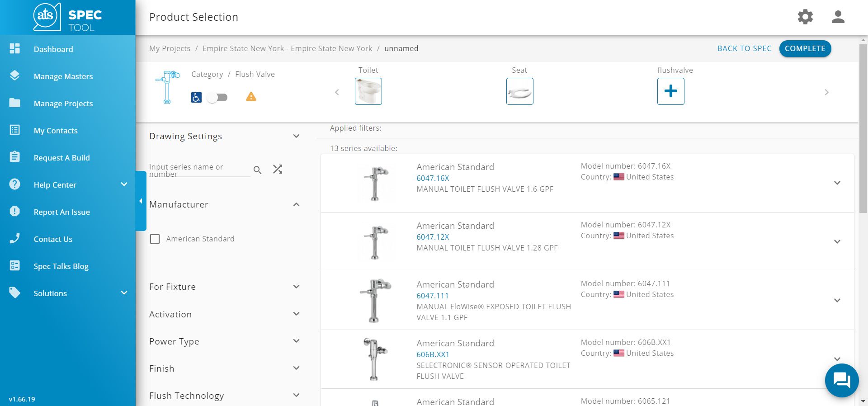The height and width of the screenshot is (406, 868).
Task: Open the chat support bubble
Action: tap(842, 380)
